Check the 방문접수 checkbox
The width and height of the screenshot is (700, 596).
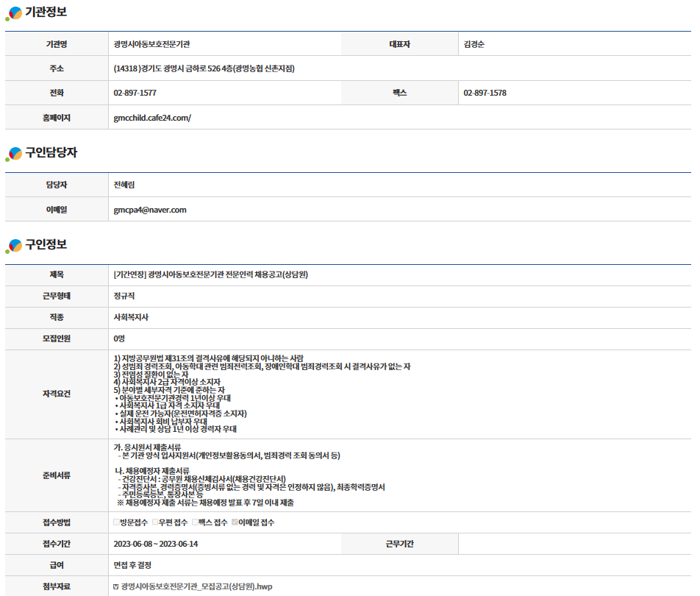[117, 522]
